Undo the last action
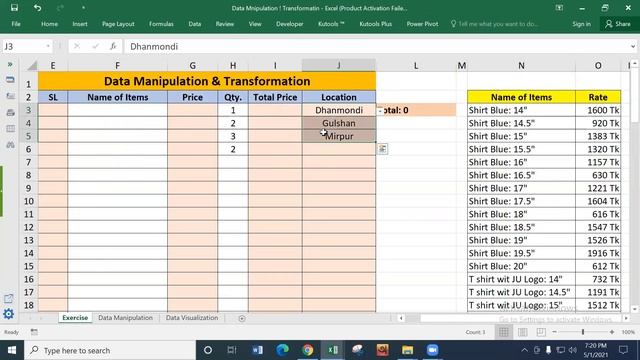 point(38,8)
